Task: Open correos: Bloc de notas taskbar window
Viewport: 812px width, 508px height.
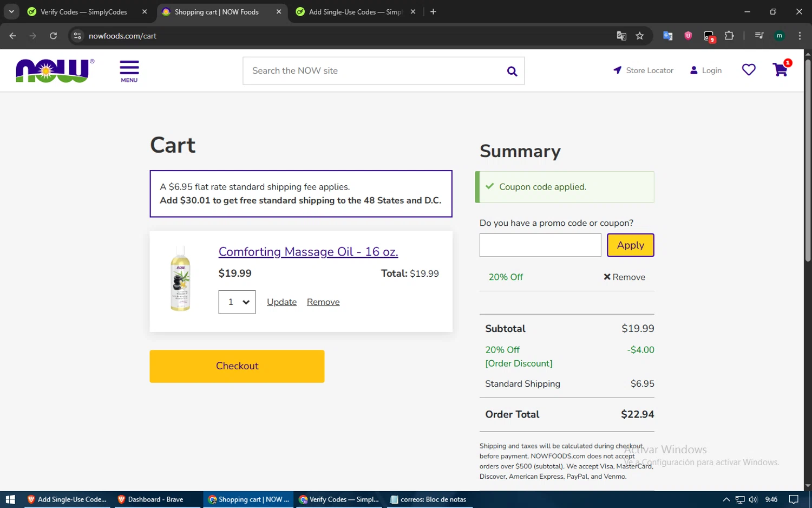Action: (429, 499)
